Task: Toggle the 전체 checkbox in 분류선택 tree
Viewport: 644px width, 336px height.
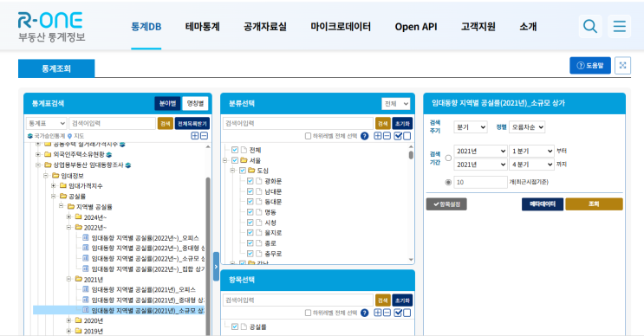Action: click(235, 150)
